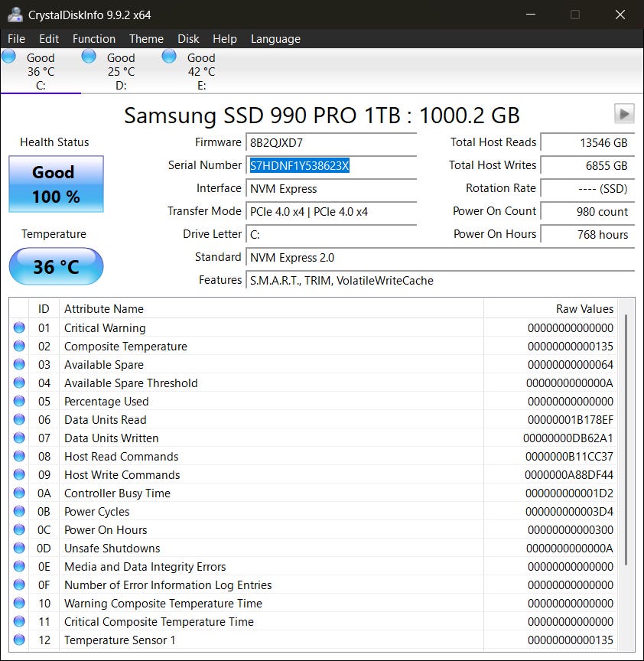Click the Good 100 % health status button
This screenshot has height=661, width=644.
[56, 184]
